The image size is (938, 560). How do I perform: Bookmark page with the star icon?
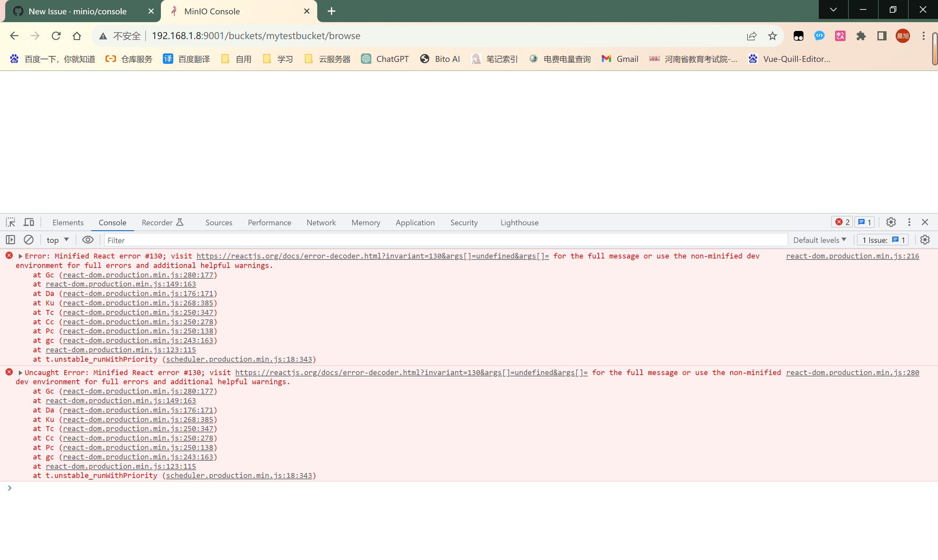[x=772, y=36]
